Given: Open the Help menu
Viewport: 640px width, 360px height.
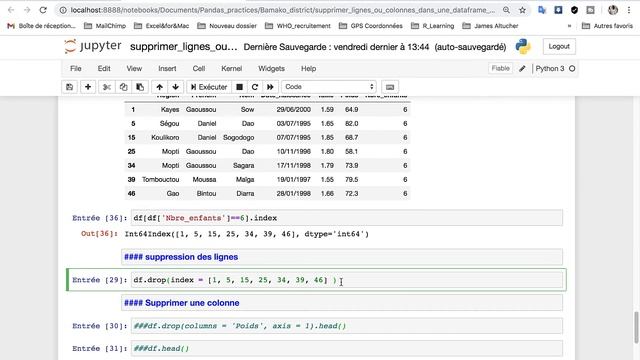Looking at the screenshot, I should click(309, 69).
